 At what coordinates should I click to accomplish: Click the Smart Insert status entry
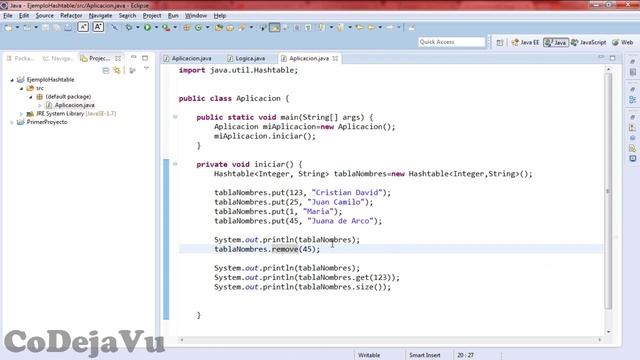tap(425, 355)
